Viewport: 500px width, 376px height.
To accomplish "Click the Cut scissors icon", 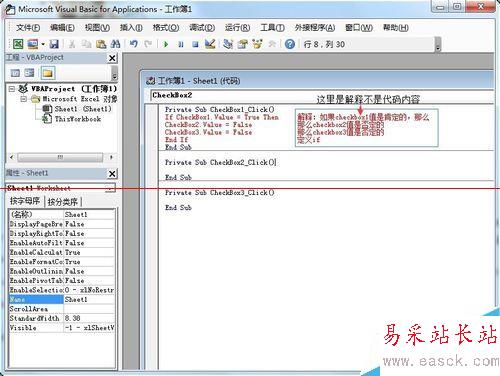I will point(72,44).
